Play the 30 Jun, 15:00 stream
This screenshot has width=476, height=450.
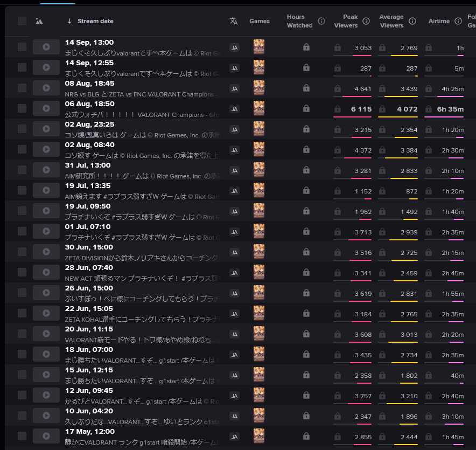click(x=46, y=252)
